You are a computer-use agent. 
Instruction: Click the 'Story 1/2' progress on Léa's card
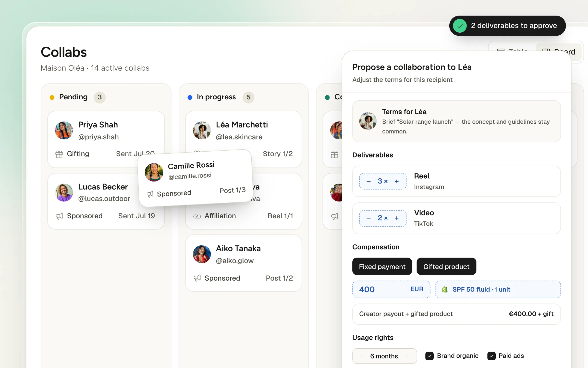pos(278,154)
